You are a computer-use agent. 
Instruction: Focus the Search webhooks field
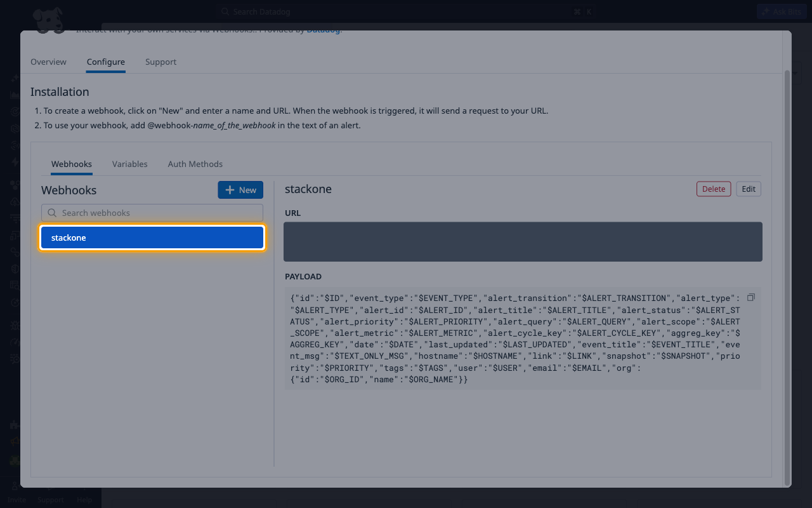click(152, 213)
